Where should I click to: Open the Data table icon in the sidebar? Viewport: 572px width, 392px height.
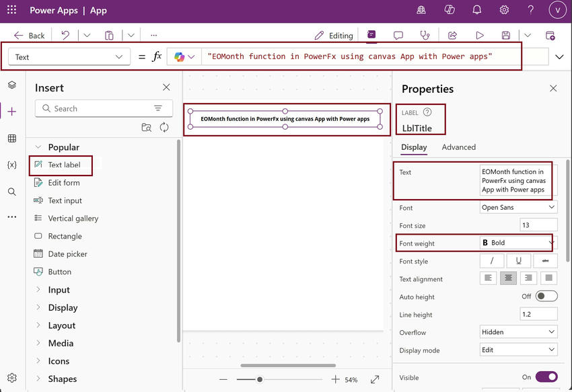click(x=12, y=139)
